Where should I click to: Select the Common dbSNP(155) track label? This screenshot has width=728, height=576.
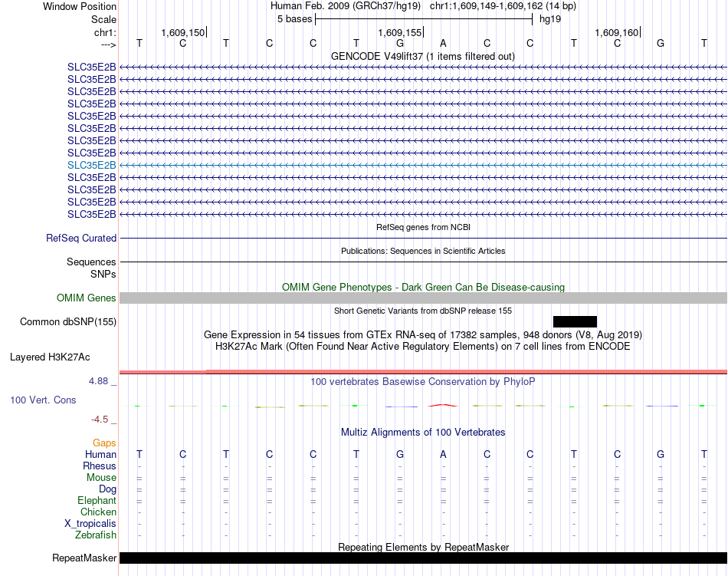click(67, 322)
